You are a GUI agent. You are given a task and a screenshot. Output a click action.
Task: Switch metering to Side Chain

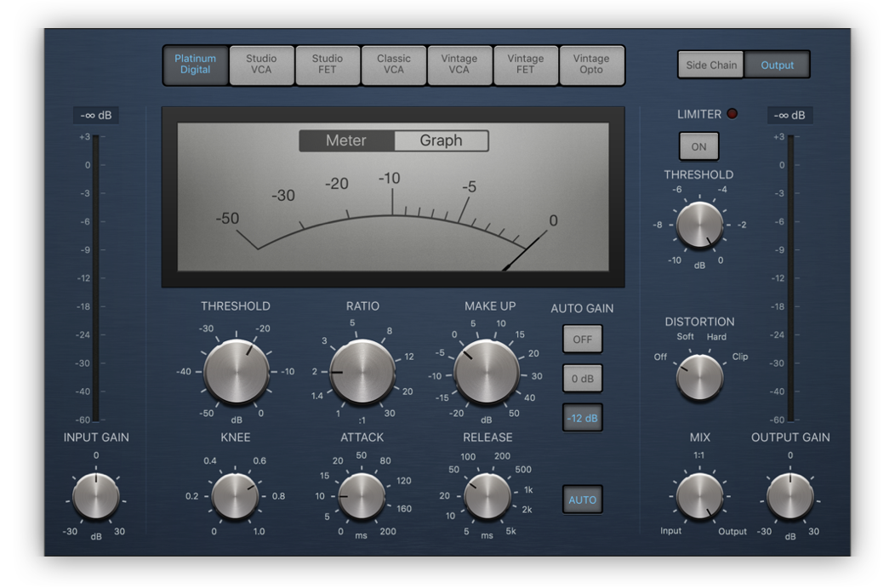710,65
